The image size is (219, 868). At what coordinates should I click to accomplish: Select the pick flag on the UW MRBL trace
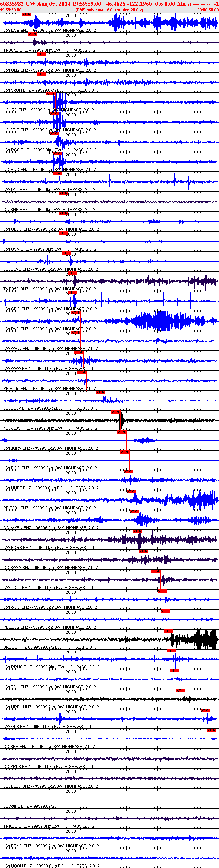tap(181, 690)
